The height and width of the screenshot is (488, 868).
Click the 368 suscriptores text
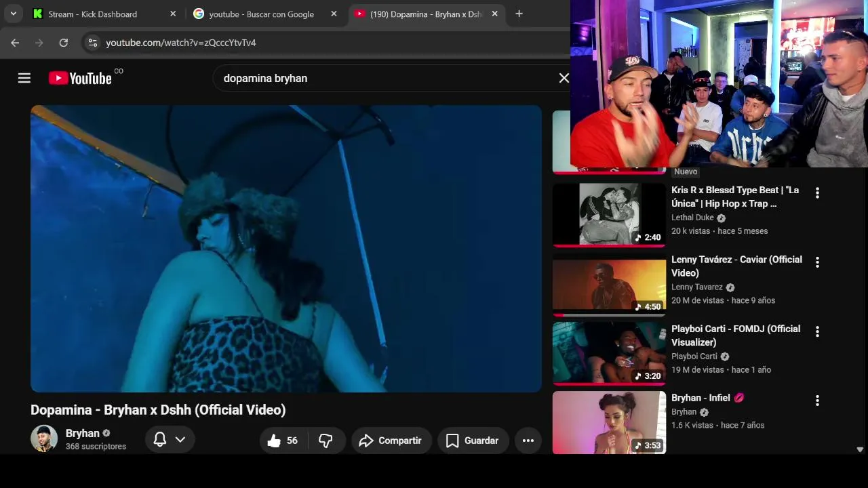(96, 447)
